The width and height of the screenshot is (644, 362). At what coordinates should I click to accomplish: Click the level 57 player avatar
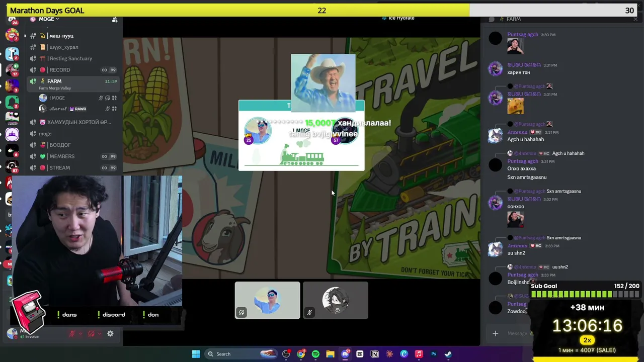tap(345, 131)
